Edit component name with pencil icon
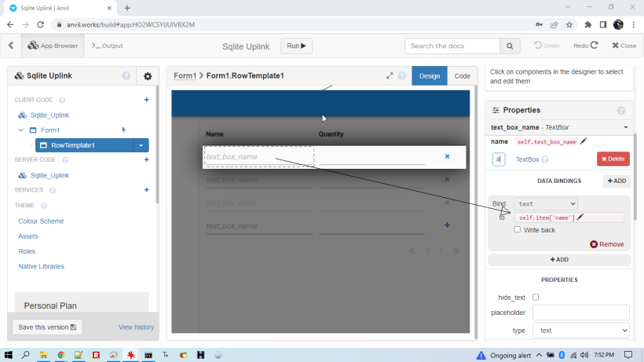Screen dimensions: 644x362 [x=584, y=141]
